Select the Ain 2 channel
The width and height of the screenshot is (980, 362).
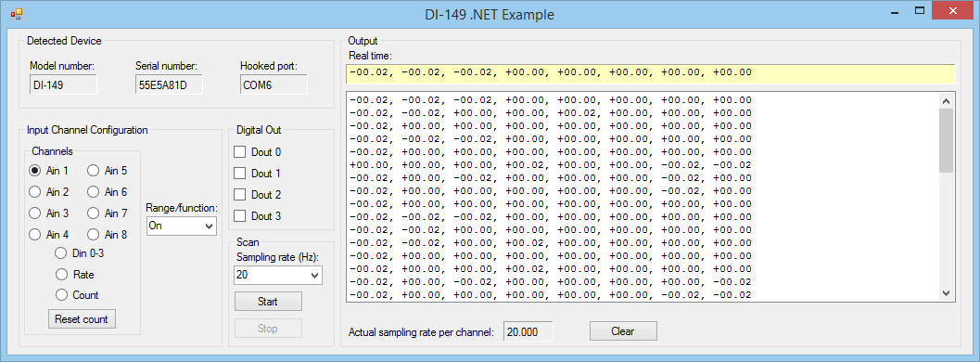point(49,192)
